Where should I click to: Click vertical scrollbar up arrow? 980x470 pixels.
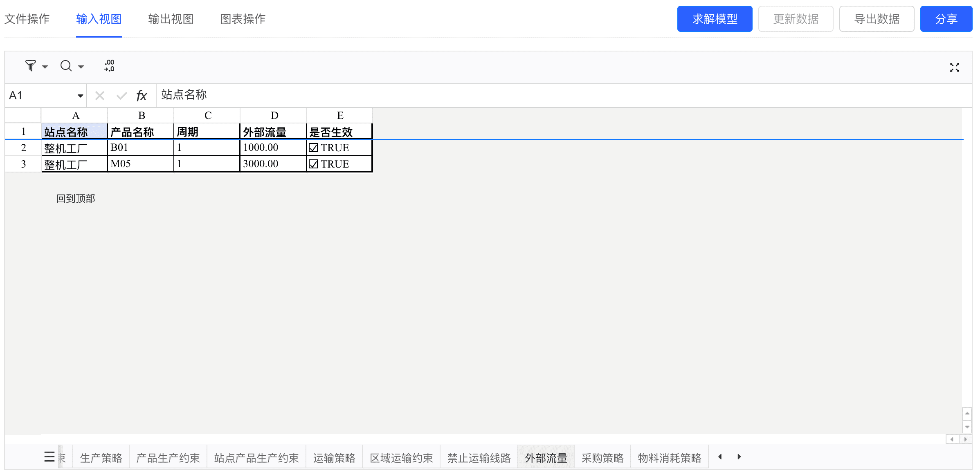tap(967, 413)
